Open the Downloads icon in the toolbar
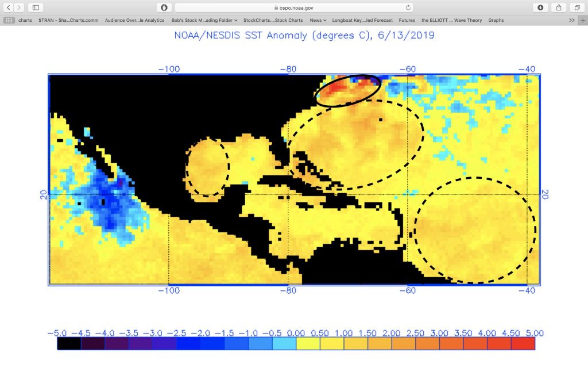This screenshot has height=368, width=588. [540, 7]
